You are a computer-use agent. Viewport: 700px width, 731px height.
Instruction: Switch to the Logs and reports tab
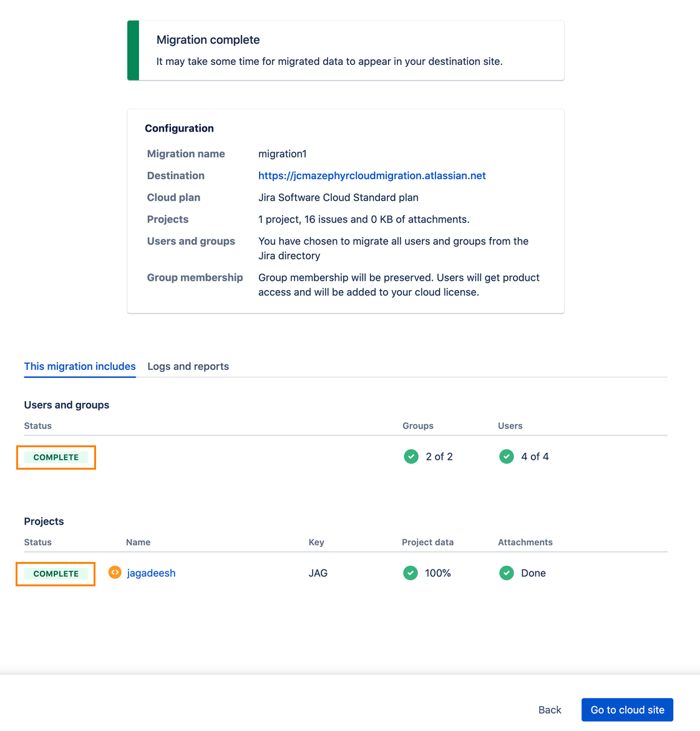(188, 366)
